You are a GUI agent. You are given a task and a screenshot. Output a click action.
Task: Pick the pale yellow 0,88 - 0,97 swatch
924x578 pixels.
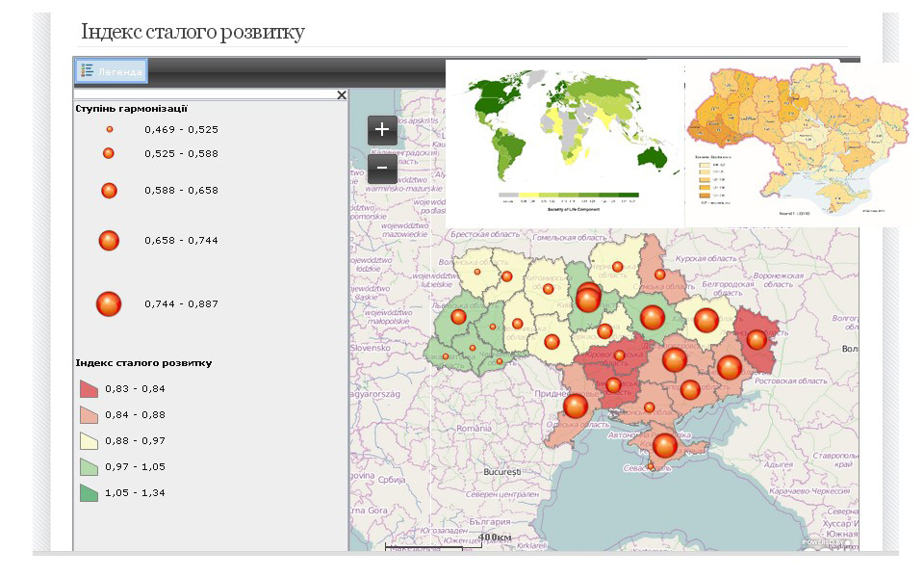click(x=90, y=441)
